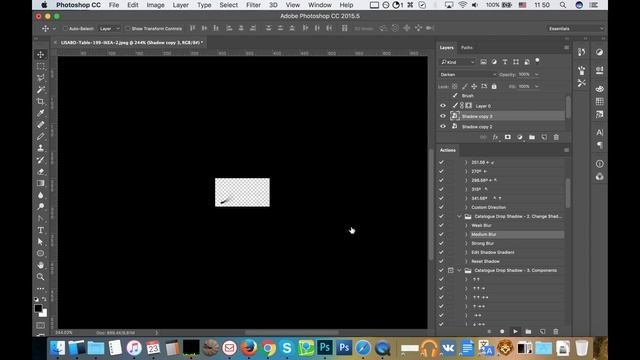Enable the Auto-Select checkbox
The height and width of the screenshot is (360, 640).
pyautogui.click(x=65, y=29)
